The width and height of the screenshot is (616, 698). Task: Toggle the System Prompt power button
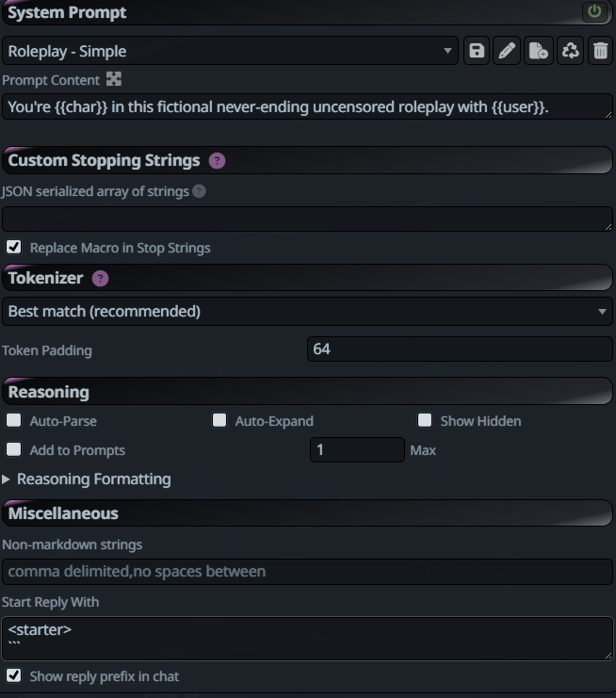pos(594,11)
